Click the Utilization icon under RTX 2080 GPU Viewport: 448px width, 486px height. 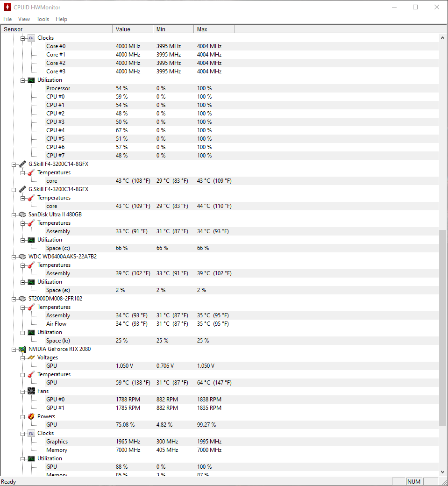pyautogui.click(x=31, y=459)
